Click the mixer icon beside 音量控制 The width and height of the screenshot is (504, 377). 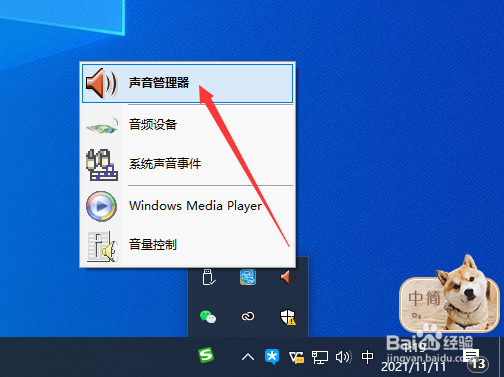(x=102, y=246)
